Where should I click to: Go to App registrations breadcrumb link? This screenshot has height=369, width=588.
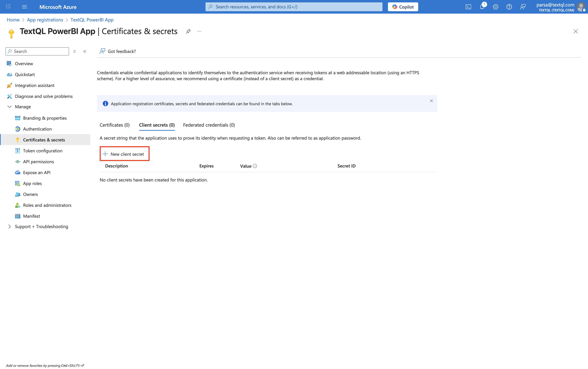point(45,20)
